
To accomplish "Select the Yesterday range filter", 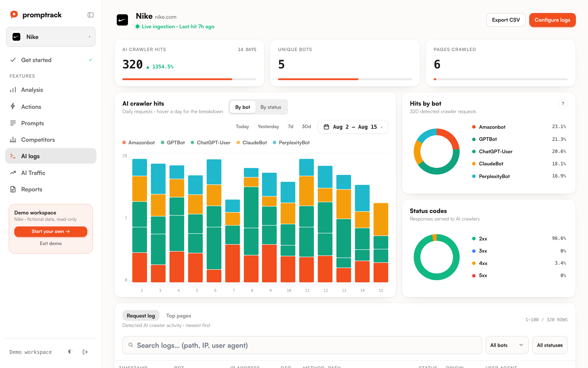I will [x=268, y=127].
